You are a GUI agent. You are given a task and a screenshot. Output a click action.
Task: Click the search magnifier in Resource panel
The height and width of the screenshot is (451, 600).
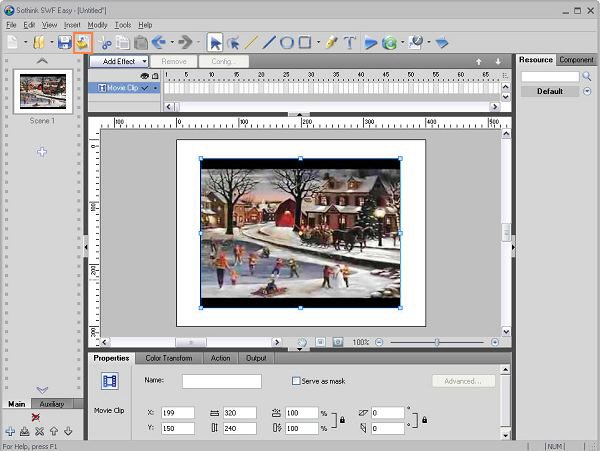point(587,77)
